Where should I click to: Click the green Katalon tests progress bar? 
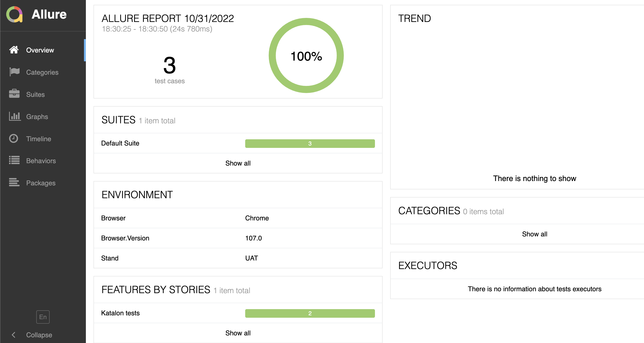click(310, 313)
